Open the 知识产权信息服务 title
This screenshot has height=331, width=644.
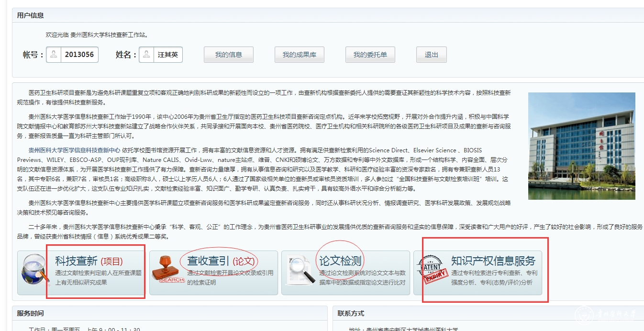[493, 261]
